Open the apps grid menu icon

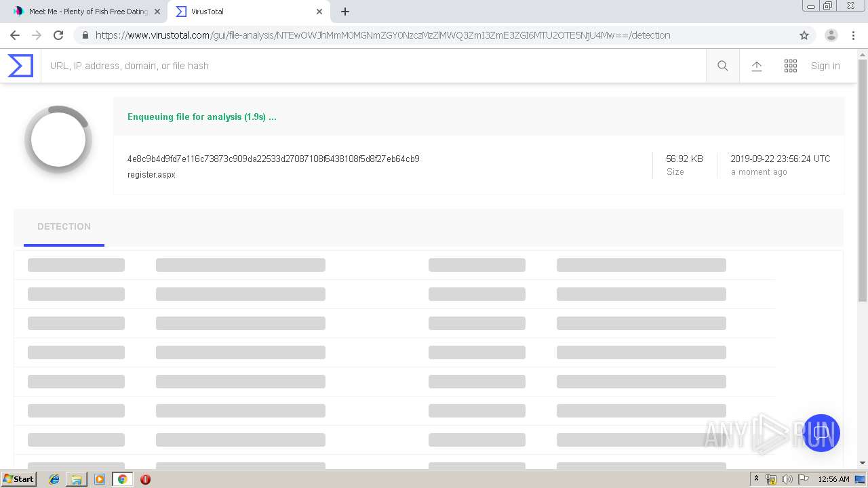(x=791, y=66)
